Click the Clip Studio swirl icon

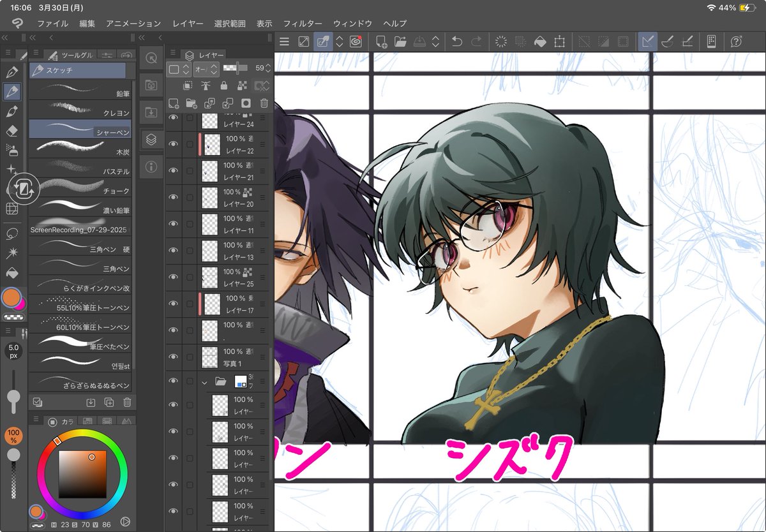pyautogui.click(x=356, y=41)
